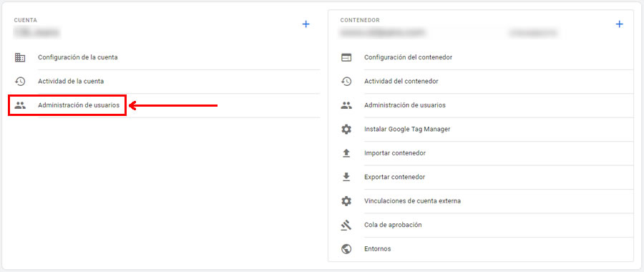Open Vinculaciones de cuenta externa
This screenshot has width=644, height=272.
tap(412, 201)
